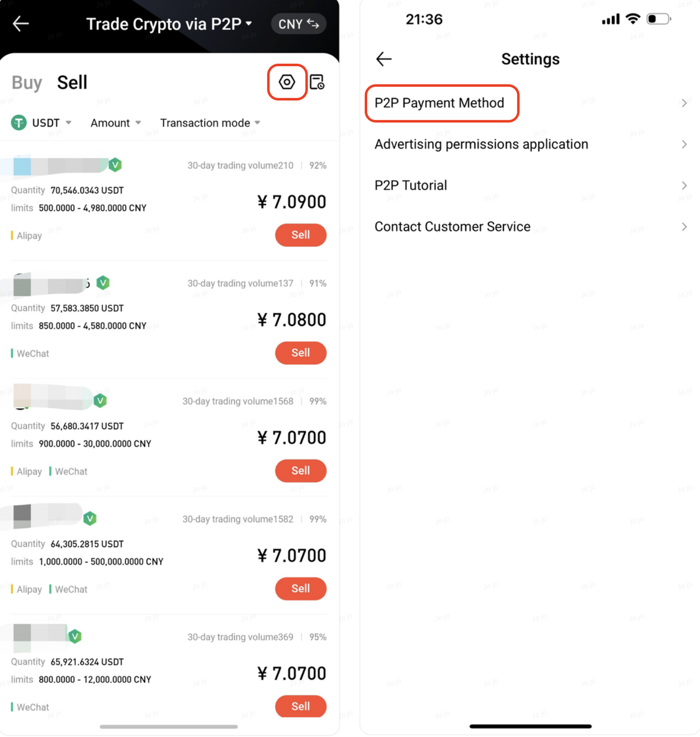This screenshot has width=700, height=737.
Task: Switch currency using the CNY toggle
Action: pyautogui.click(x=298, y=24)
